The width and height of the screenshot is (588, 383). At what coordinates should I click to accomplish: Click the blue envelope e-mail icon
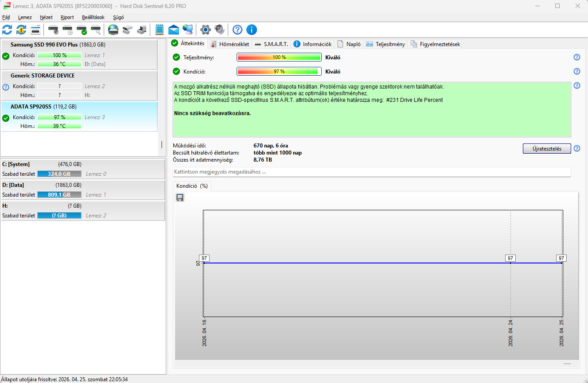[174, 30]
